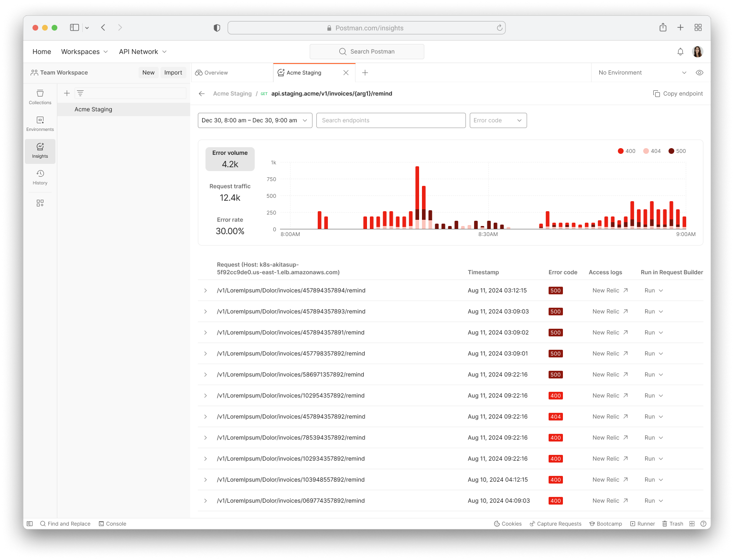Select Acme Staging in the sidebar list

click(124, 109)
